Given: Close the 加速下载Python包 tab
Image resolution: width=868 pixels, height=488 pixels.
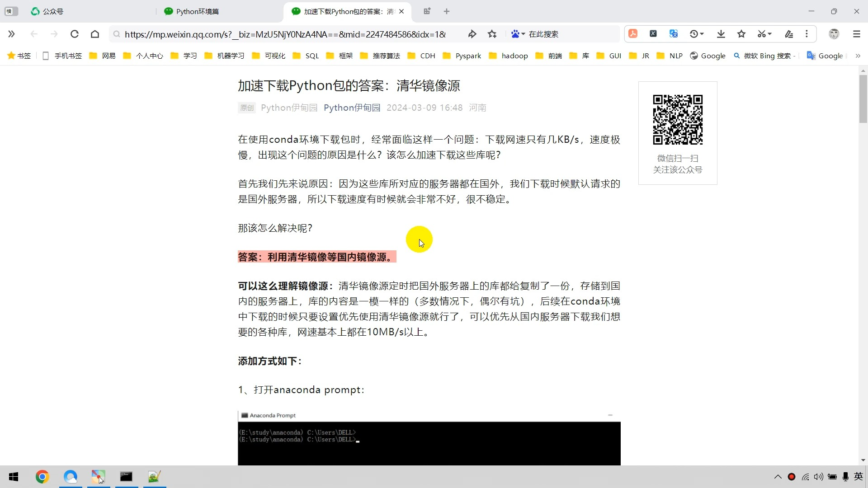Looking at the screenshot, I should [401, 11].
